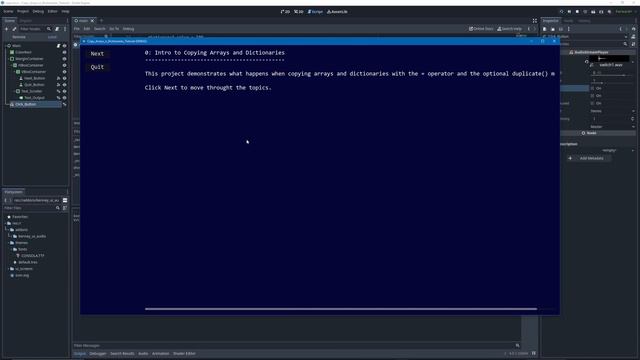Click the Inspector save resource icon
The width and height of the screenshot is (640, 360).
(x=560, y=29)
